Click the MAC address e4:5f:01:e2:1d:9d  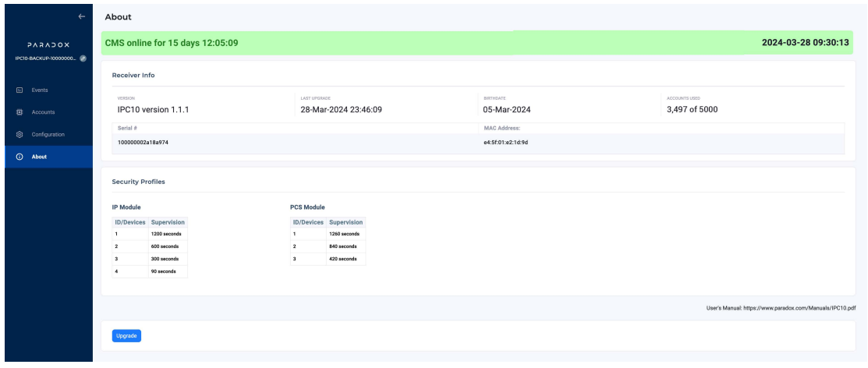coord(507,142)
